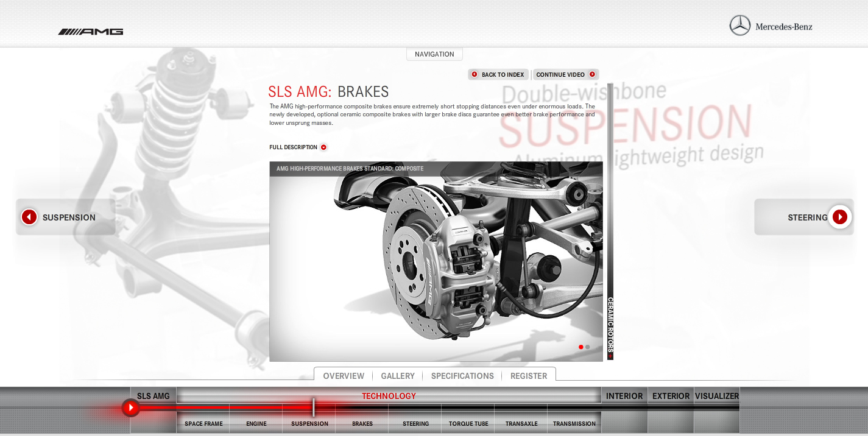
Task: Open the Interior section
Action: 624,396
